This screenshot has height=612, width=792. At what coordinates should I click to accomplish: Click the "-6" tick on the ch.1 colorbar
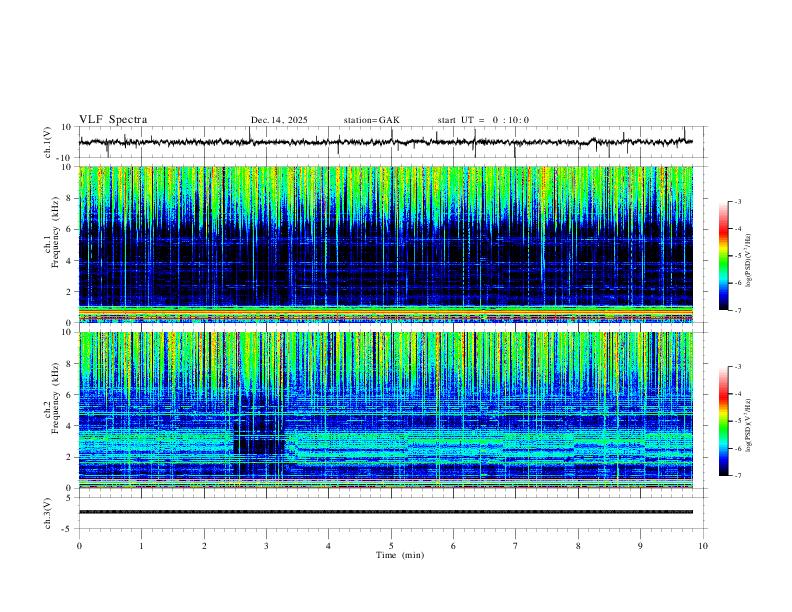(x=737, y=283)
